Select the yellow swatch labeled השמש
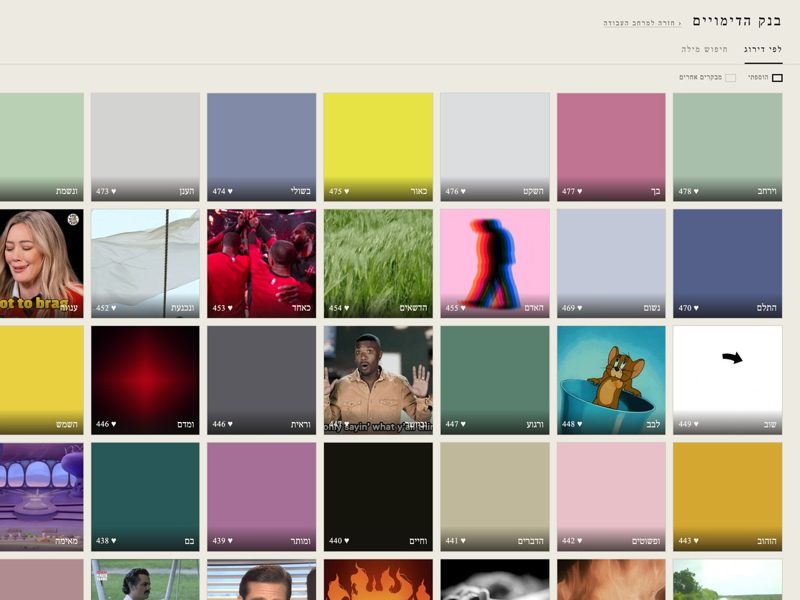Viewport: 800px width, 600px height. click(x=41, y=380)
